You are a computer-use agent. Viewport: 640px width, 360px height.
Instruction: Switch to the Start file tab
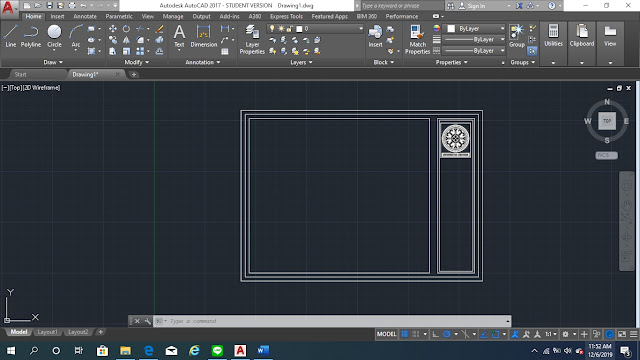(x=20, y=74)
